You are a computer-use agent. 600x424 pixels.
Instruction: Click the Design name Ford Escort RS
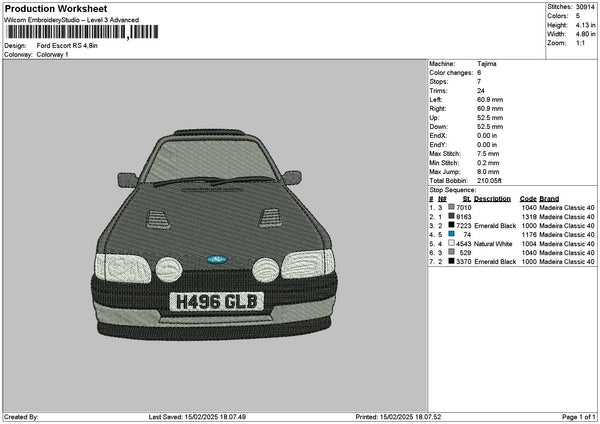66,46
